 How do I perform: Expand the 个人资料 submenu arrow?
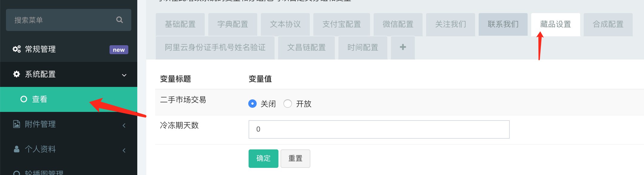(x=124, y=150)
